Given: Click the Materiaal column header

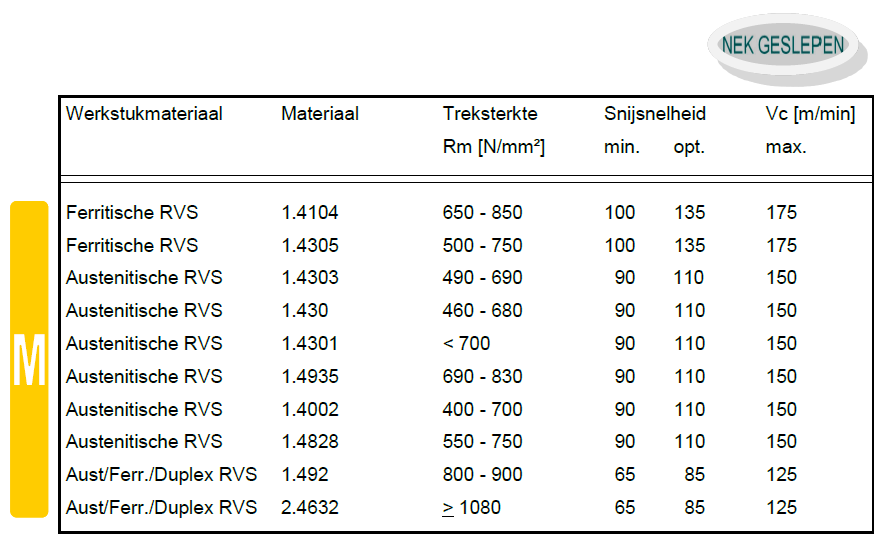Looking at the screenshot, I should click(x=320, y=114).
